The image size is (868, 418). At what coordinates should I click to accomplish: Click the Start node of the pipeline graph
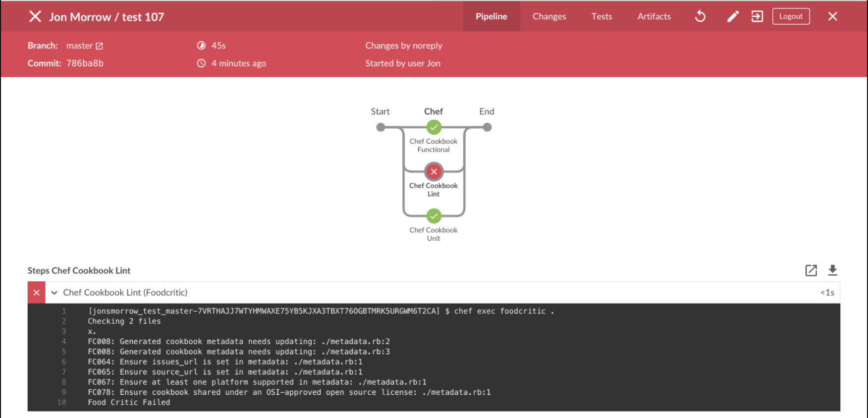click(x=380, y=127)
